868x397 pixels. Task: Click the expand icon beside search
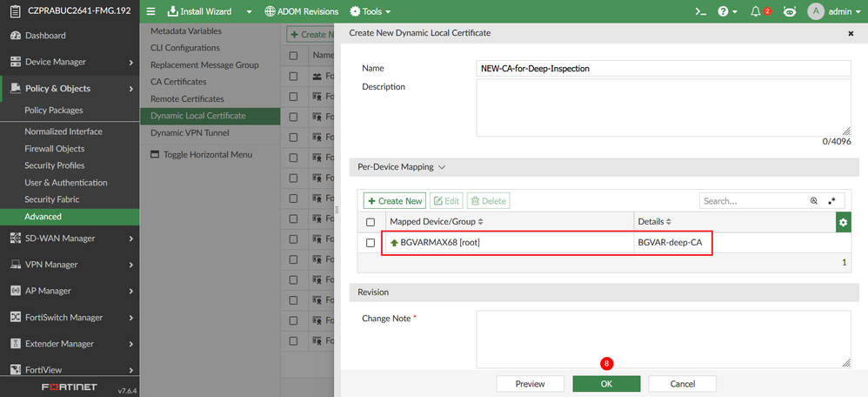831,201
